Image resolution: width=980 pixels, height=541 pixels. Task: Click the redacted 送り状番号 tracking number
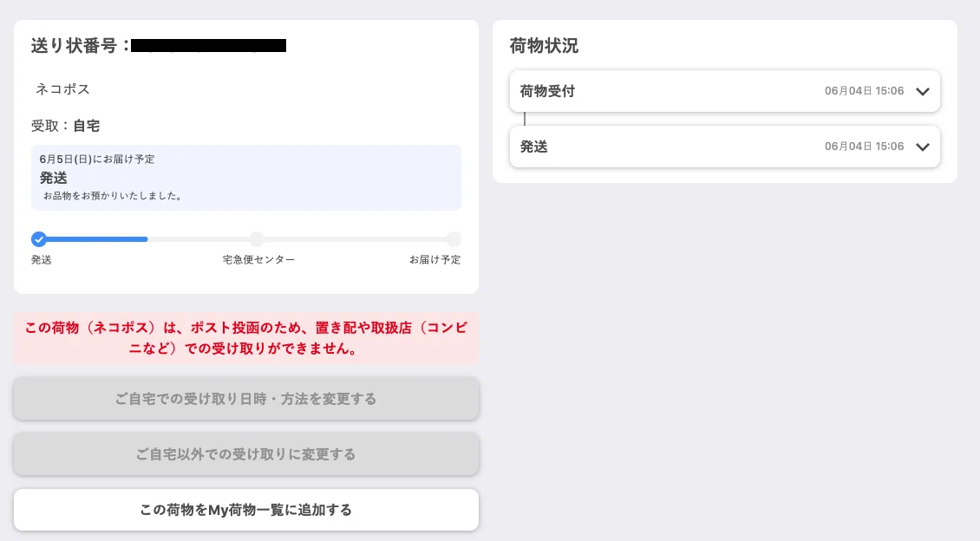click(x=209, y=46)
